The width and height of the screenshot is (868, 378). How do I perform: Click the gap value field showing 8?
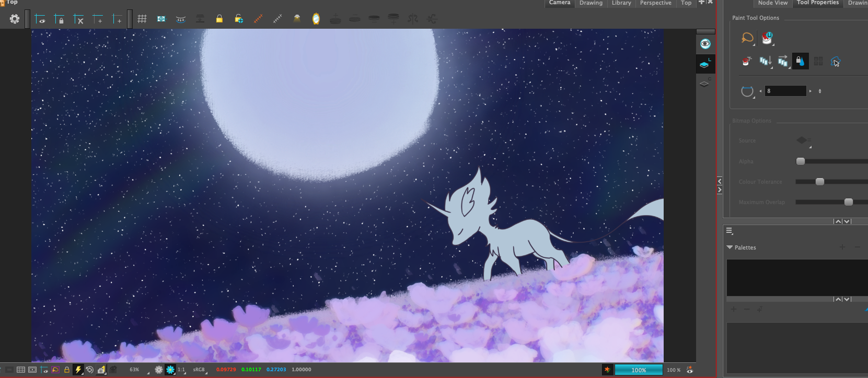(x=785, y=91)
